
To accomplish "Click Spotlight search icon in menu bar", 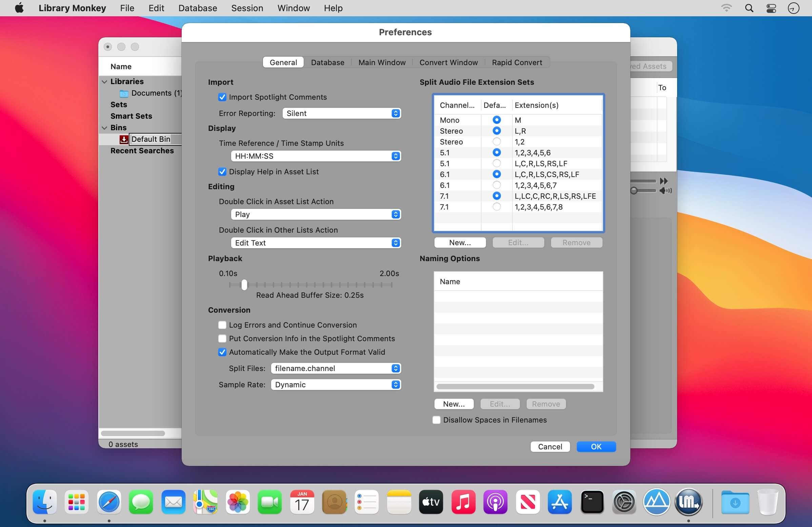I will 749,8.
